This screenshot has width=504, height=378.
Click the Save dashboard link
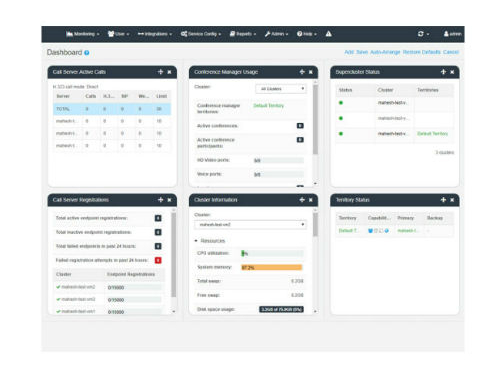coord(362,52)
